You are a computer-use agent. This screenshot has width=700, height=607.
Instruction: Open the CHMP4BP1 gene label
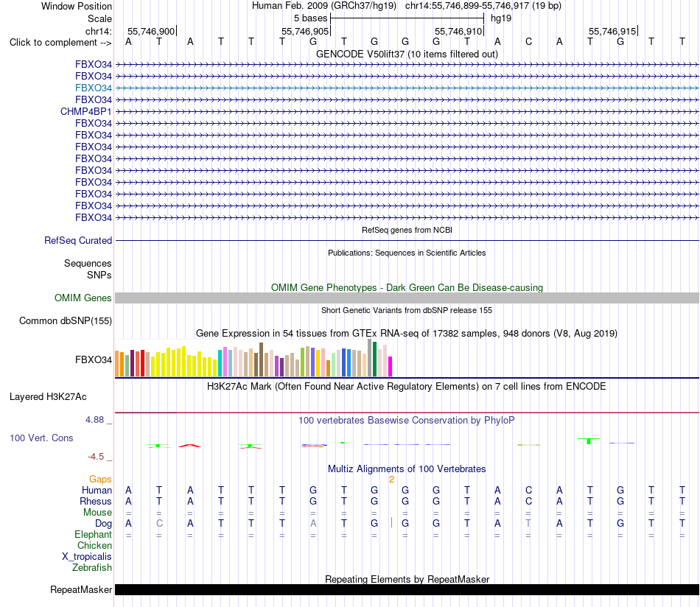(x=85, y=111)
